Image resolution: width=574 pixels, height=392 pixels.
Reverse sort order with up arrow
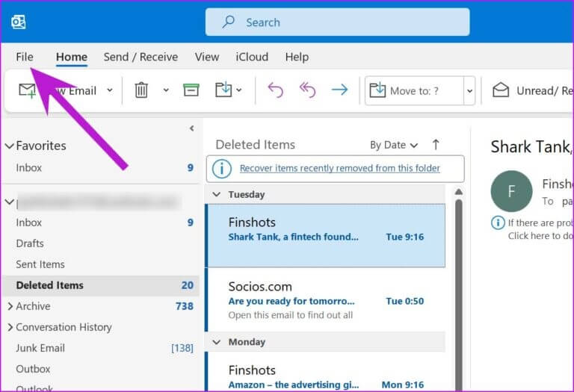(x=436, y=145)
